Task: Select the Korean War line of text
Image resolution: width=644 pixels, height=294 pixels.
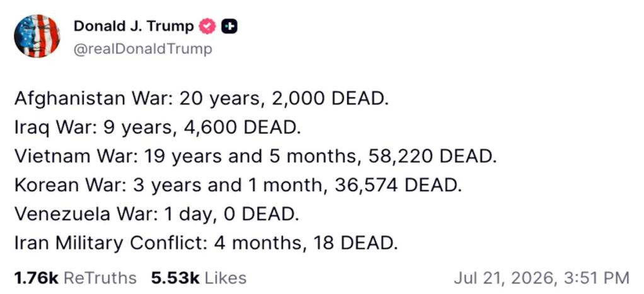Action: [x=238, y=185]
